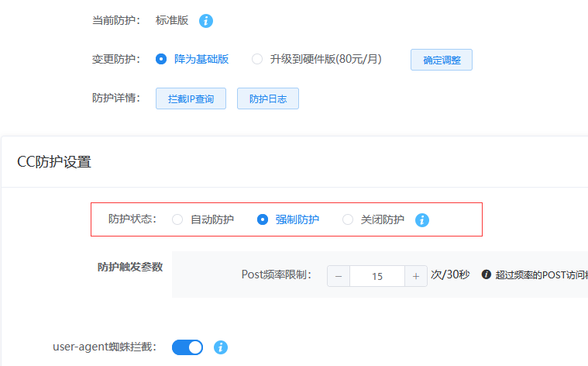The image size is (588, 366).
Task: Click the 防护触发参数 label
Action: (x=130, y=268)
